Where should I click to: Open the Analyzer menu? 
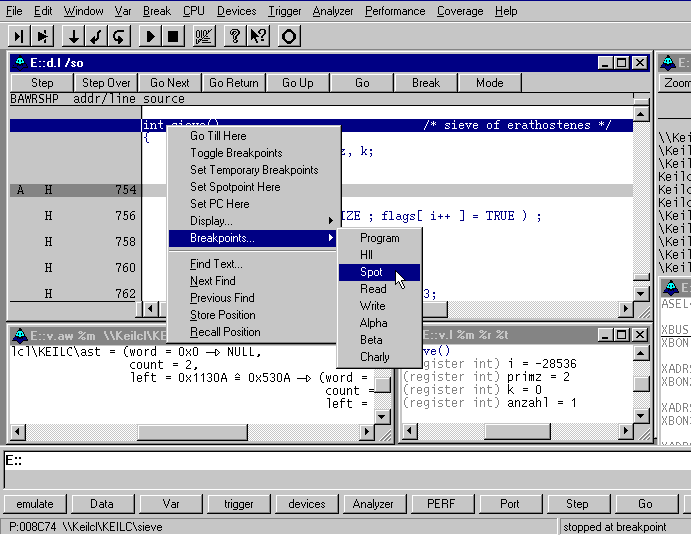[333, 11]
